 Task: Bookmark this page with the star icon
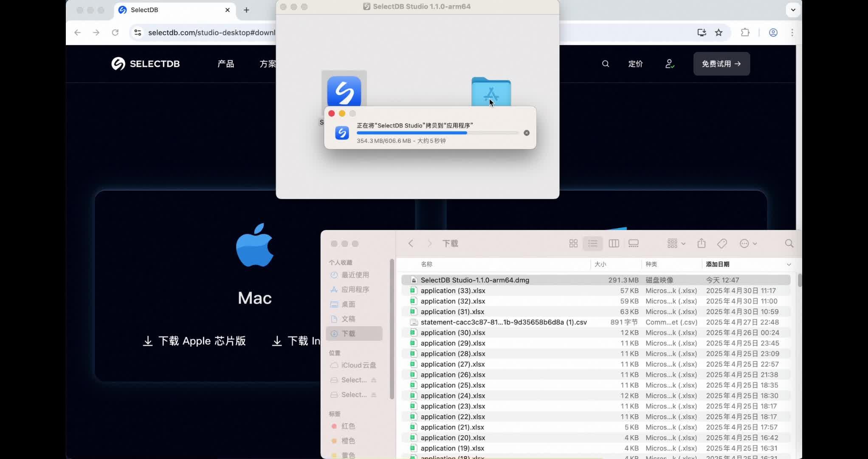pos(719,32)
